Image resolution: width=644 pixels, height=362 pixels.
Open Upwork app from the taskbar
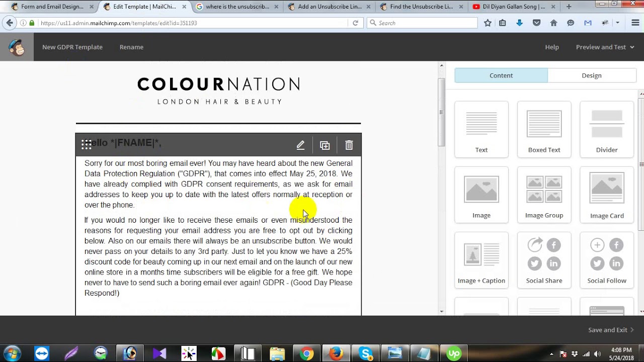coord(454,353)
